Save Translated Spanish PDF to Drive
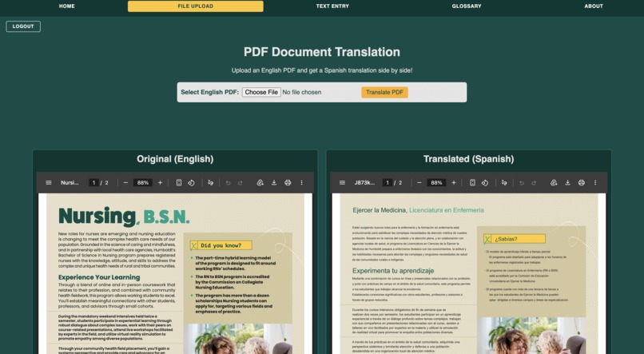 554,183
